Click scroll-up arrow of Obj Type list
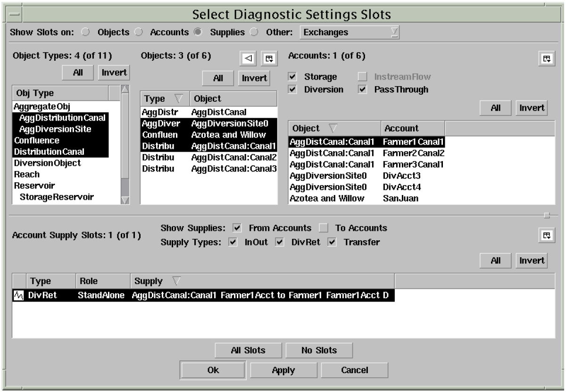Image resolution: width=566 pixels, height=392 pixels. [125, 90]
